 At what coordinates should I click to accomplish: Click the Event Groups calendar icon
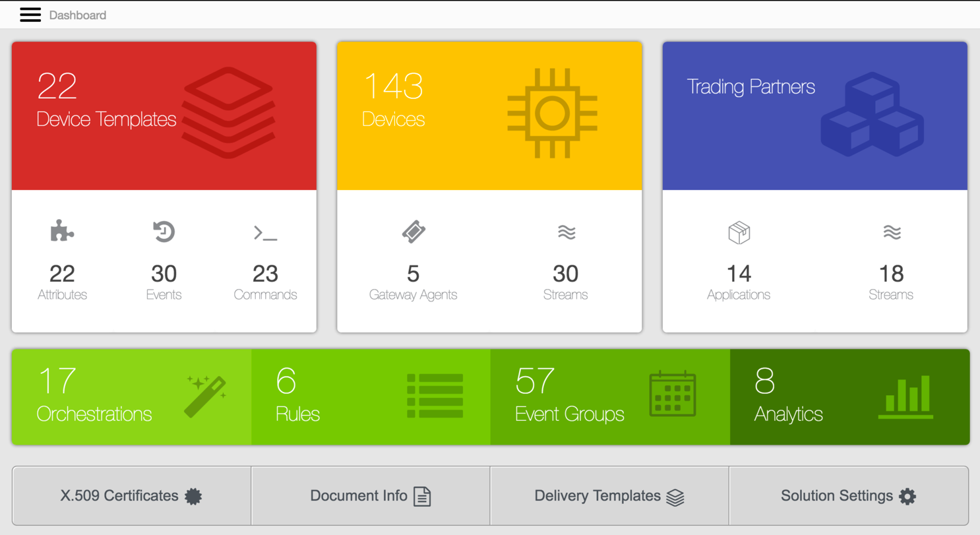(x=672, y=394)
